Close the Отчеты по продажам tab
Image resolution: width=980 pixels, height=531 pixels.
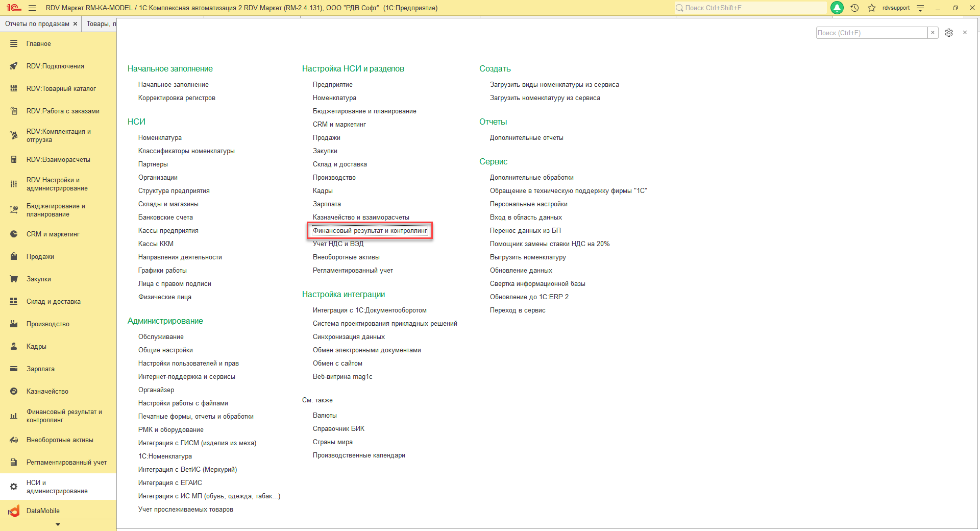point(75,24)
